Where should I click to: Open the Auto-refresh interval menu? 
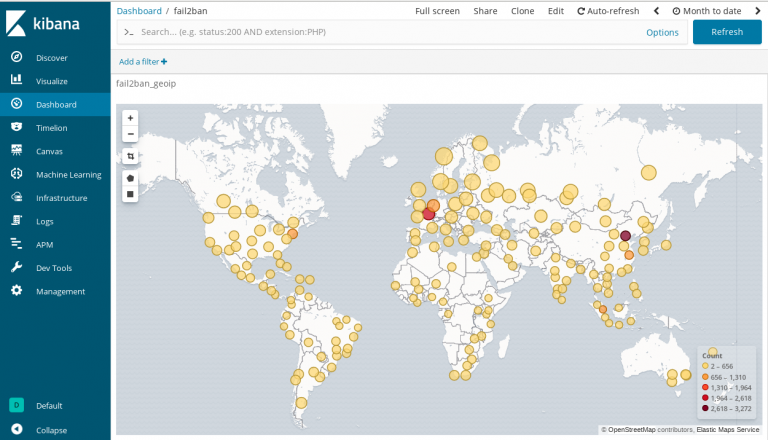pos(608,11)
